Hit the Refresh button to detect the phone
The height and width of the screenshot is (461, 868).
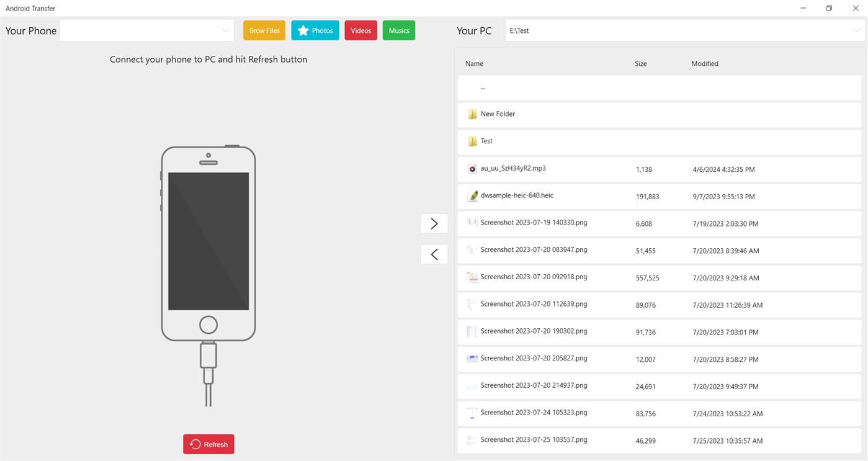click(x=208, y=444)
